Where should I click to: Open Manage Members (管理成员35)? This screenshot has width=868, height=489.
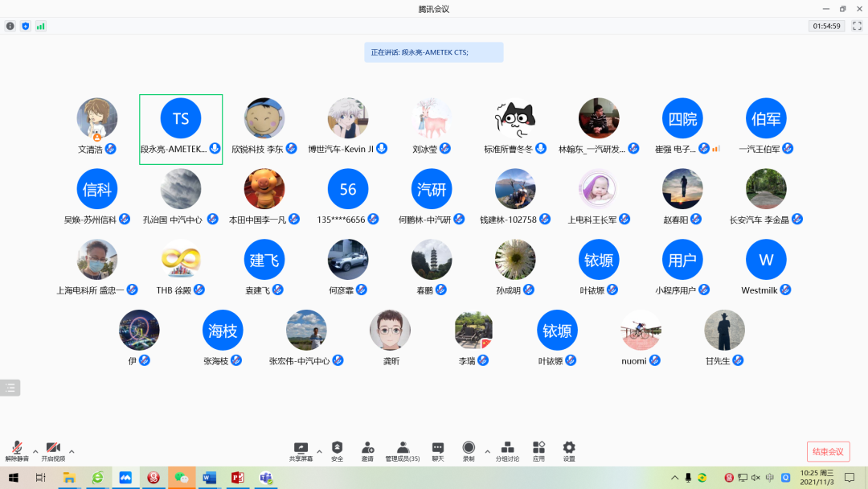coord(403,449)
